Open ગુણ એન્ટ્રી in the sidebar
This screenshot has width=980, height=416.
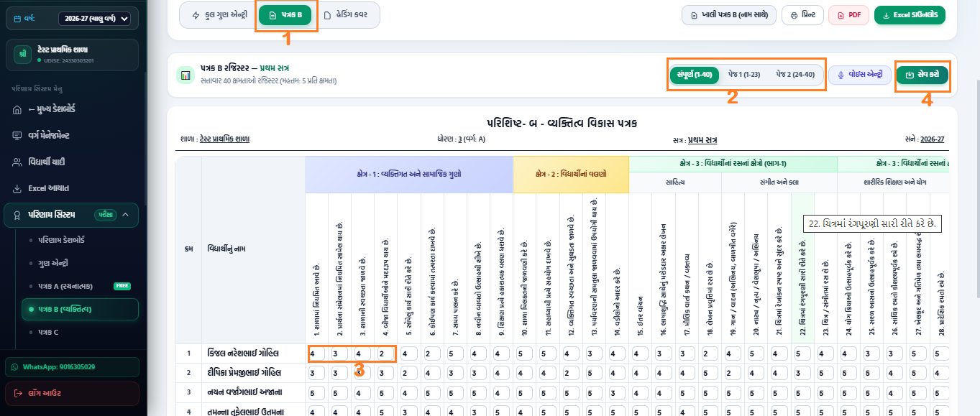pyautogui.click(x=53, y=263)
